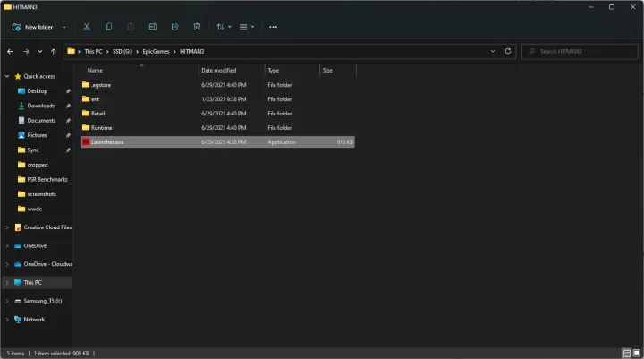Click the Delete trash icon
644x359 pixels.
[x=197, y=27]
